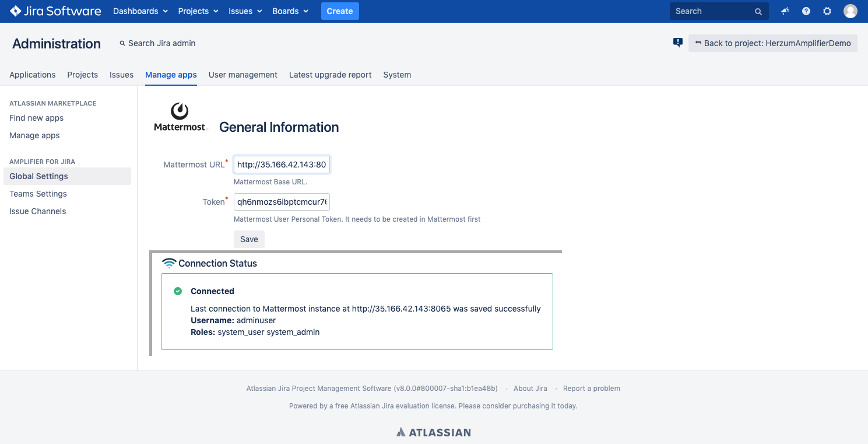Click the feedback speech bubble icon
This screenshot has width=868, height=444.
pos(677,43)
